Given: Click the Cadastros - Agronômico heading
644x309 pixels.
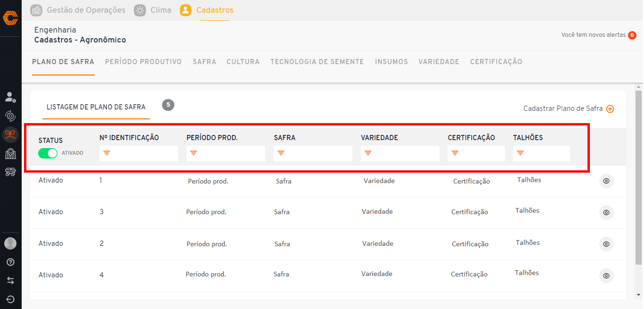Looking at the screenshot, I should click(80, 40).
